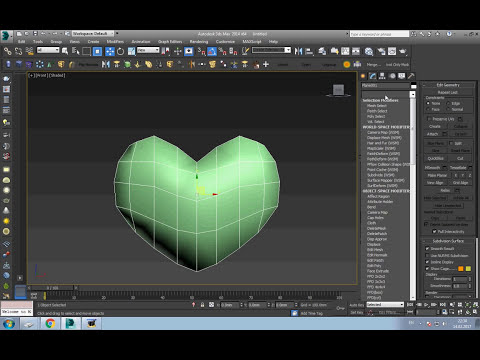This screenshot has height=360, width=480.
Task: Open the Select by Name dialog
Action: coord(75,51)
